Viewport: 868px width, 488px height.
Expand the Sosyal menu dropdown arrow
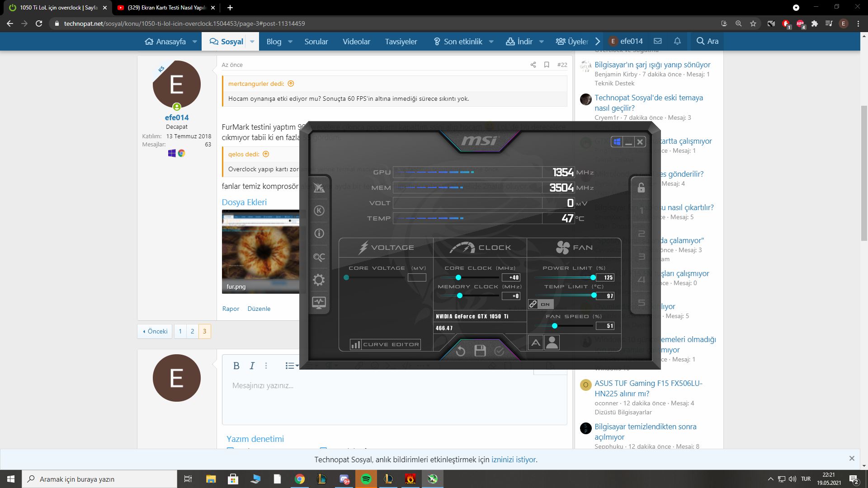[x=252, y=42]
